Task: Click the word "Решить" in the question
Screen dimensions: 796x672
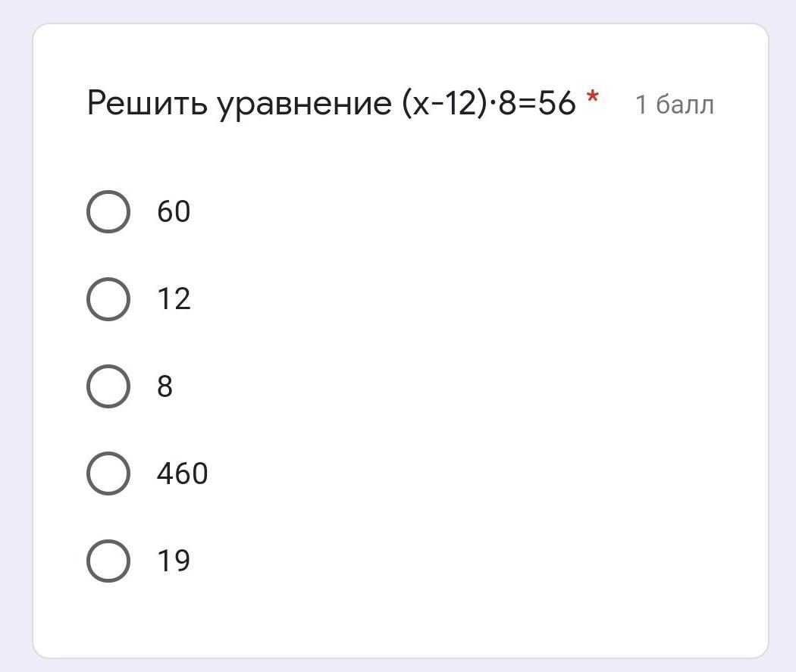Action: 148,103
